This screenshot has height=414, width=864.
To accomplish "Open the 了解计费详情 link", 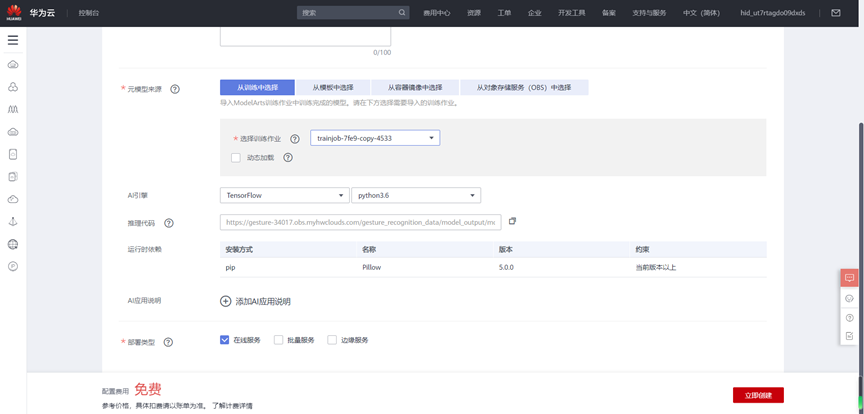I will 232,406.
